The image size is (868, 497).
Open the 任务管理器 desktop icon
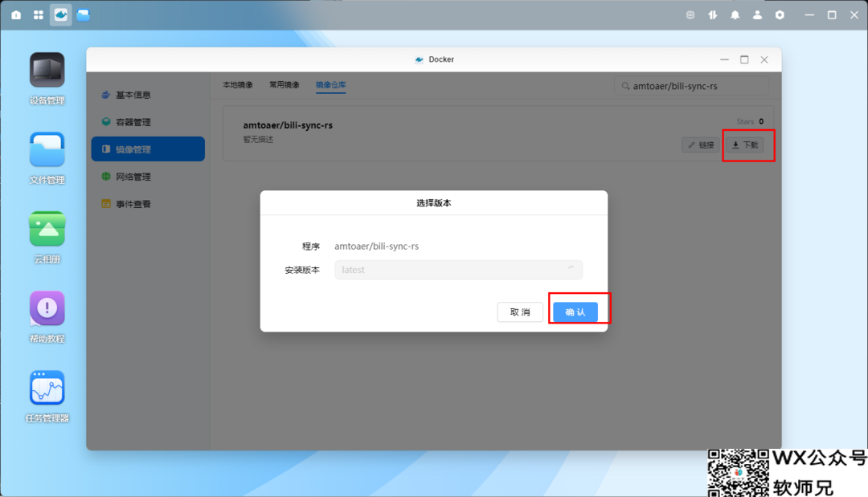point(47,388)
